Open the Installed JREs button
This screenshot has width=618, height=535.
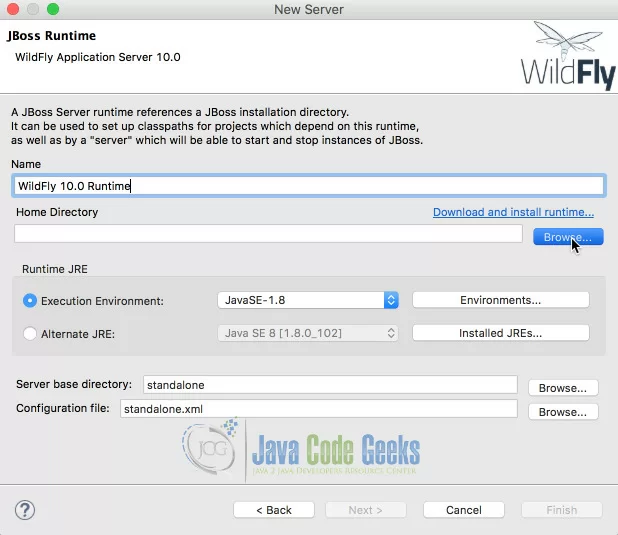pos(501,333)
